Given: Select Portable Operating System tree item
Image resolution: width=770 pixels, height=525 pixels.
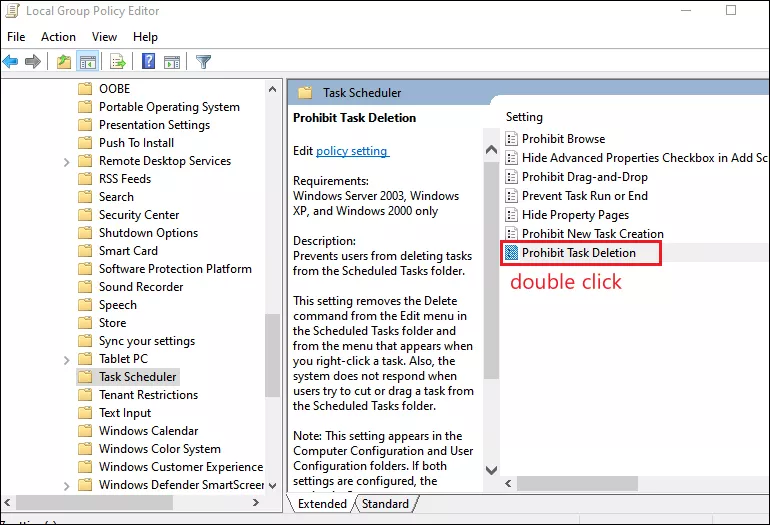Looking at the screenshot, I should [169, 107].
